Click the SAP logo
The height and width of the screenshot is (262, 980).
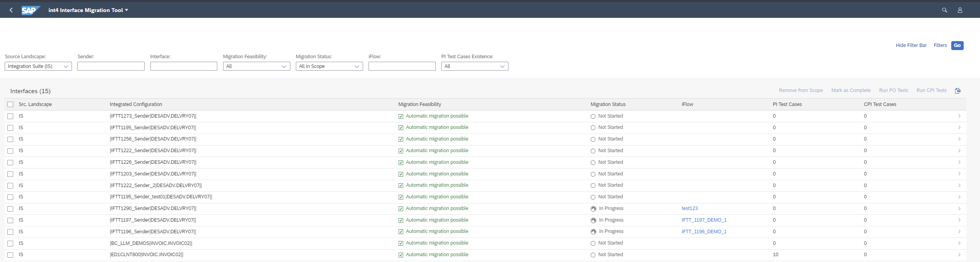click(x=30, y=10)
